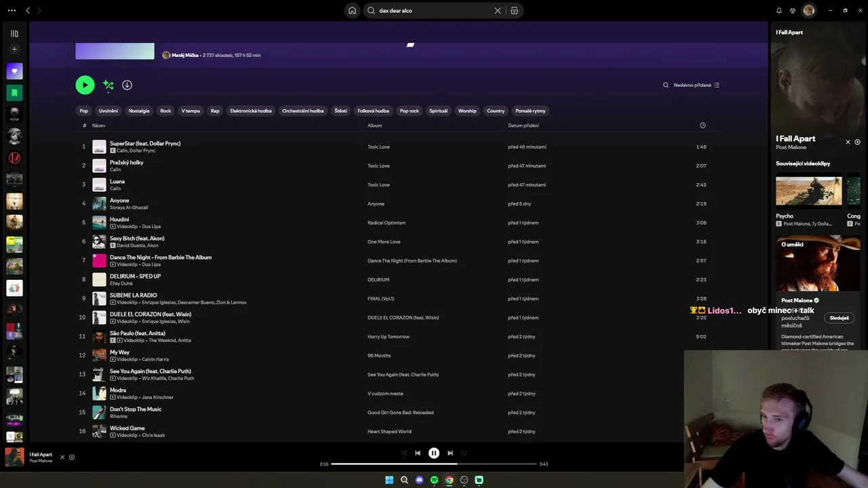Open Google Chrome from the taskbar
The width and height of the screenshot is (868, 488).
pos(449,480)
